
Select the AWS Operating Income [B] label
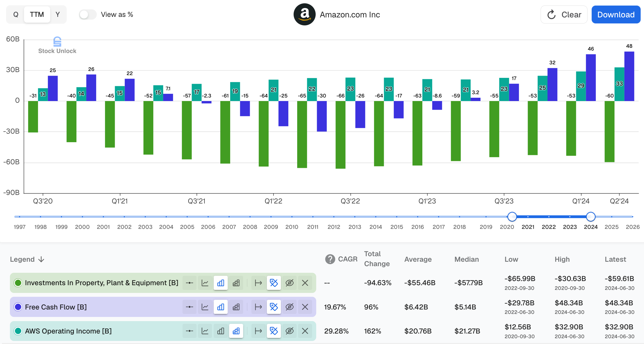coord(68,331)
